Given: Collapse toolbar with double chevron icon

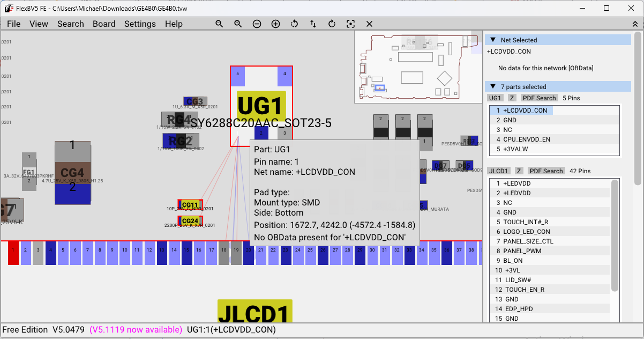Looking at the screenshot, I should pos(635,24).
